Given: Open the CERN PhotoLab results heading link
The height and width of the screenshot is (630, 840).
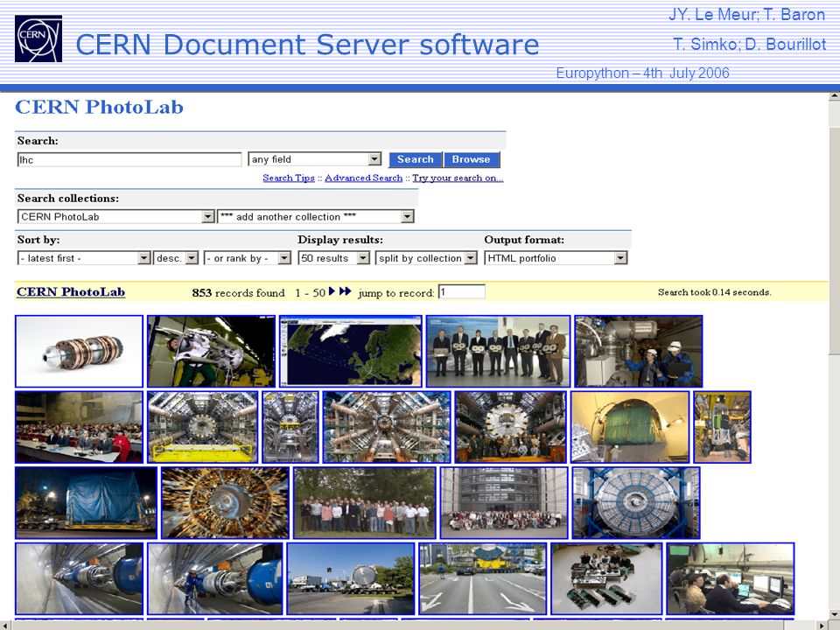Looking at the screenshot, I should coord(71,292).
